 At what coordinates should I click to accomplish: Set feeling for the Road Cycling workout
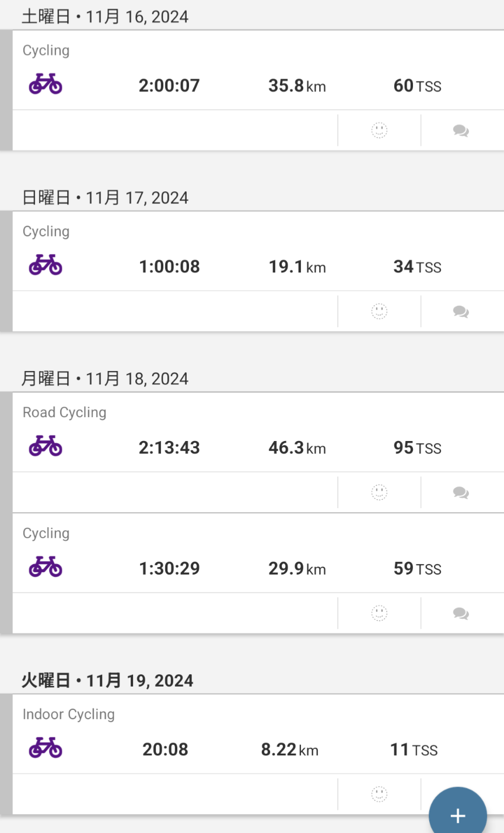click(x=379, y=492)
